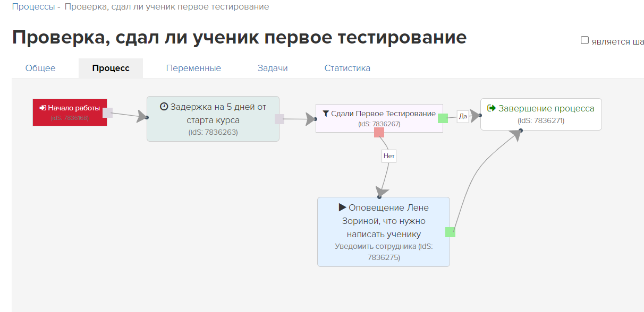The height and width of the screenshot is (312, 644).
Task: Select the Оповещение Лене Зориной block
Action: tap(384, 232)
